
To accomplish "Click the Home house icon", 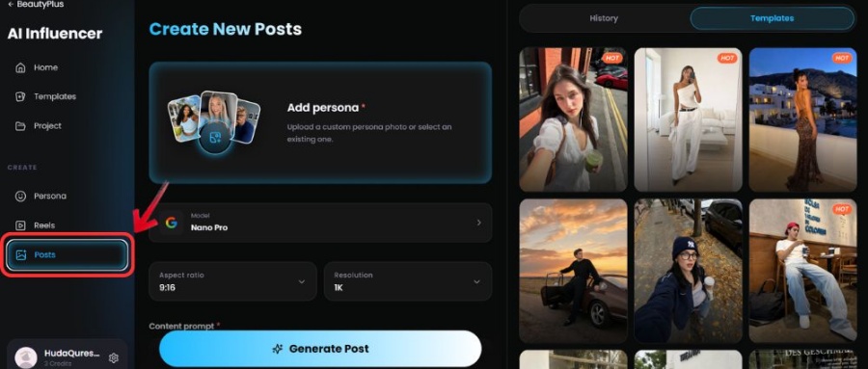I will 20,67.
